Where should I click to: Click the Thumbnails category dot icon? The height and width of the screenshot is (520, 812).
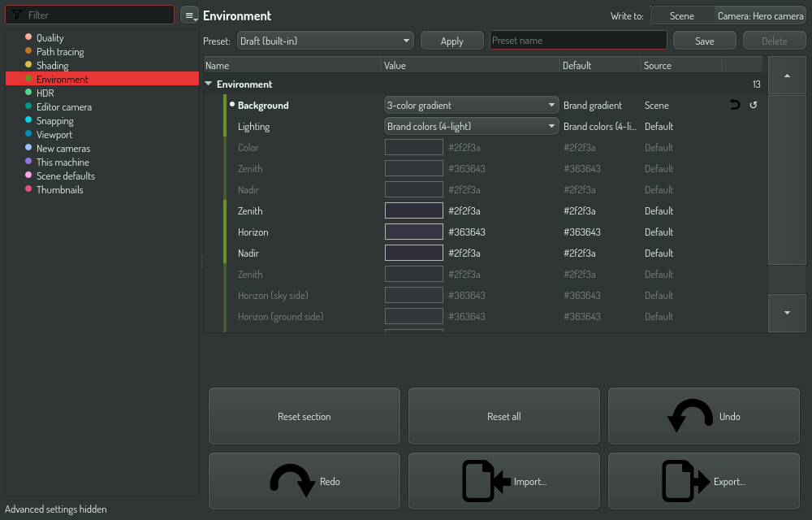(28, 189)
